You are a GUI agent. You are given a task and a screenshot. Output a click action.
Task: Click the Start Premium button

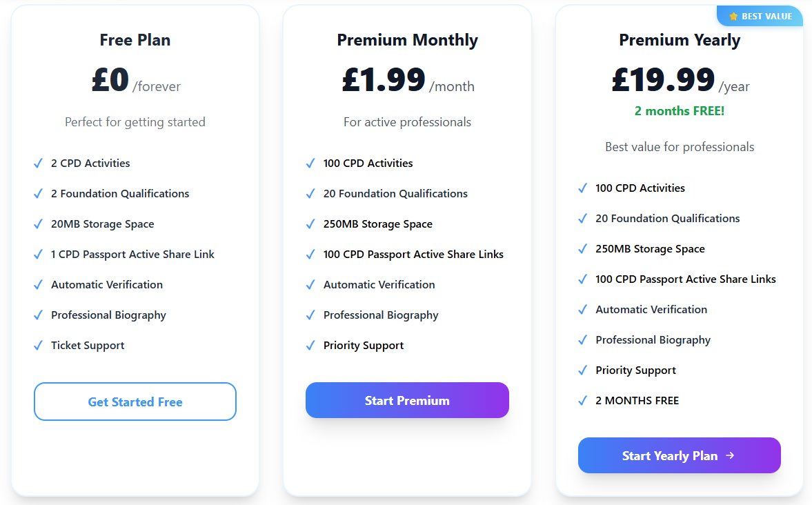[407, 400]
